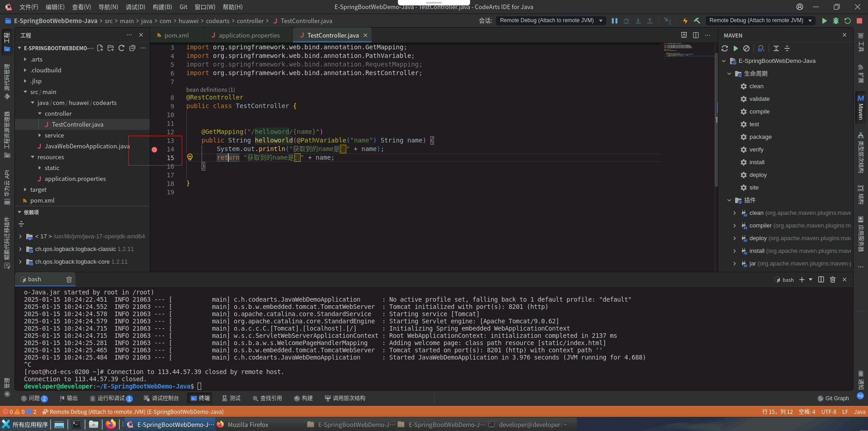Open the session Remote Debug dropdown

pyautogui.click(x=551, y=20)
